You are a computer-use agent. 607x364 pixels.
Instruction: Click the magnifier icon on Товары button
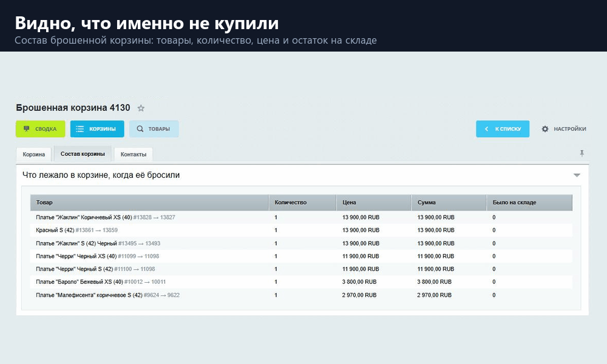coord(140,129)
